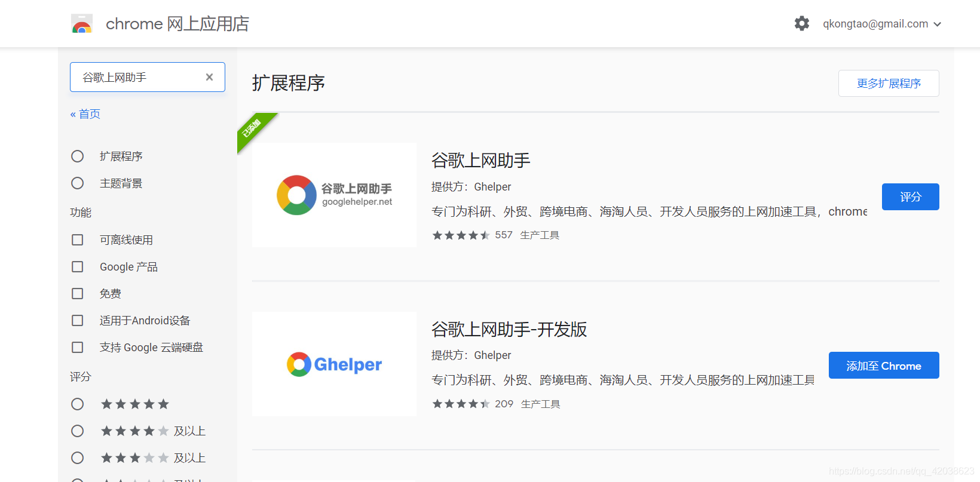
Task: Select the three stars 及以上 radio button
Action: pyautogui.click(x=78, y=458)
